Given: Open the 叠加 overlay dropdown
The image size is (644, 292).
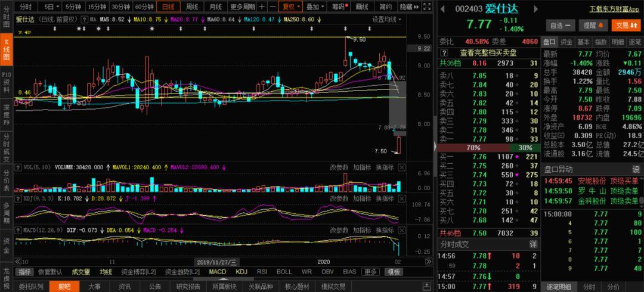Looking at the screenshot, I should (x=315, y=7).
